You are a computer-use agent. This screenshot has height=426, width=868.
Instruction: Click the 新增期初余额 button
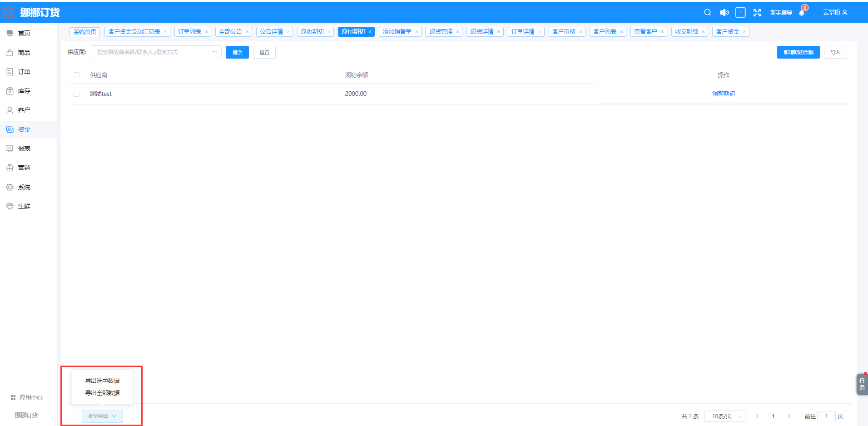(x=798, y=52)
